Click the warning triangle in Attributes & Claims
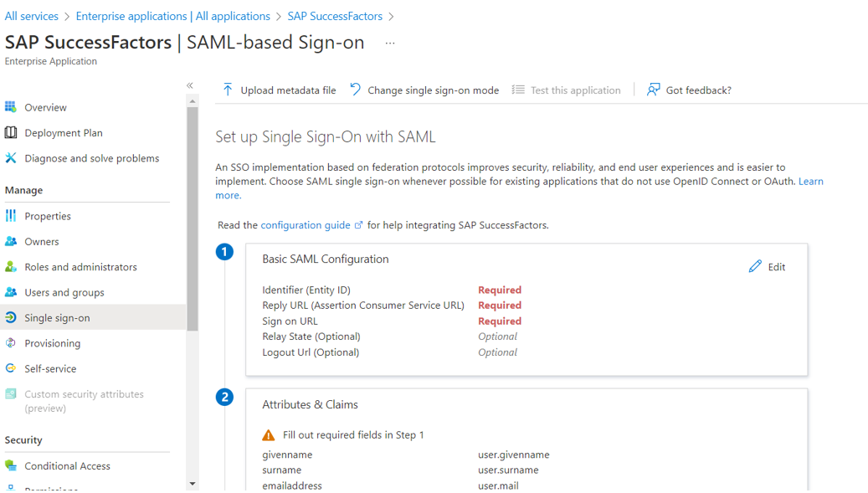This screenshot has width=868, height=493. point(269,435)
